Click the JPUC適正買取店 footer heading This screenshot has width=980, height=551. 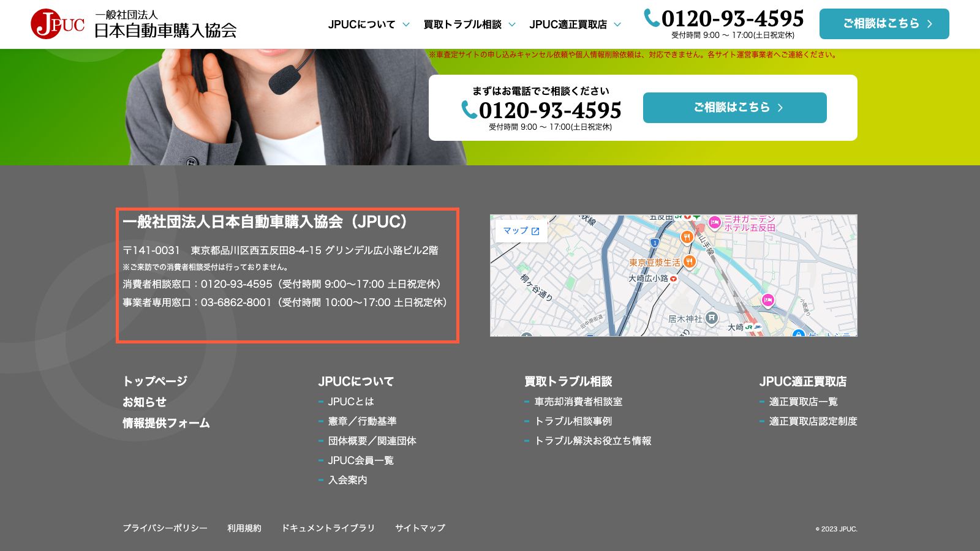[x=803, y=381]
